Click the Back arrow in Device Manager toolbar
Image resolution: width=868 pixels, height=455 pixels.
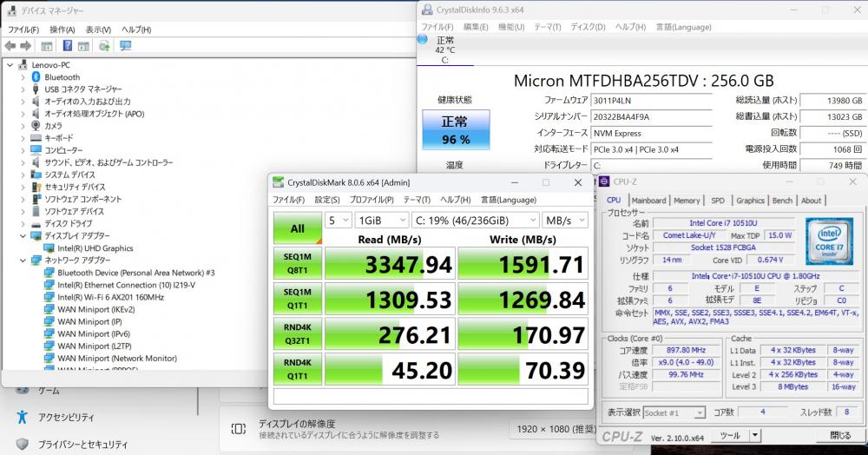[x=10, y=46]
